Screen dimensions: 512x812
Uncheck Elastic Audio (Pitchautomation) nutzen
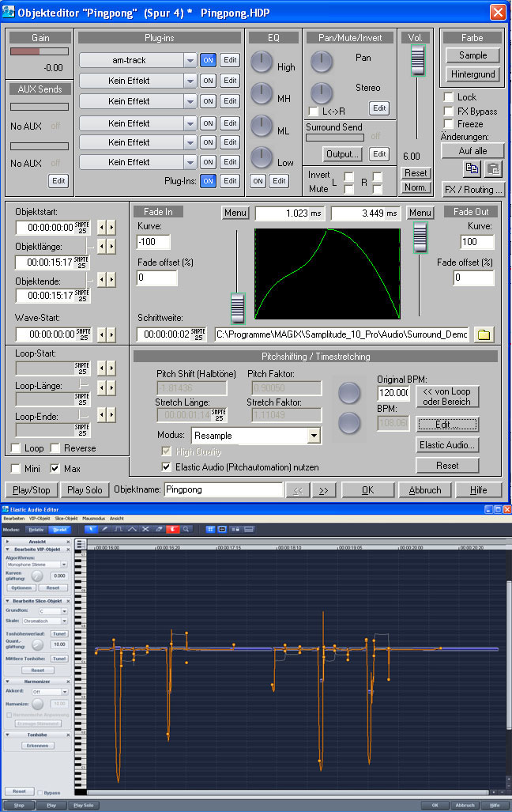click(166, 467)
